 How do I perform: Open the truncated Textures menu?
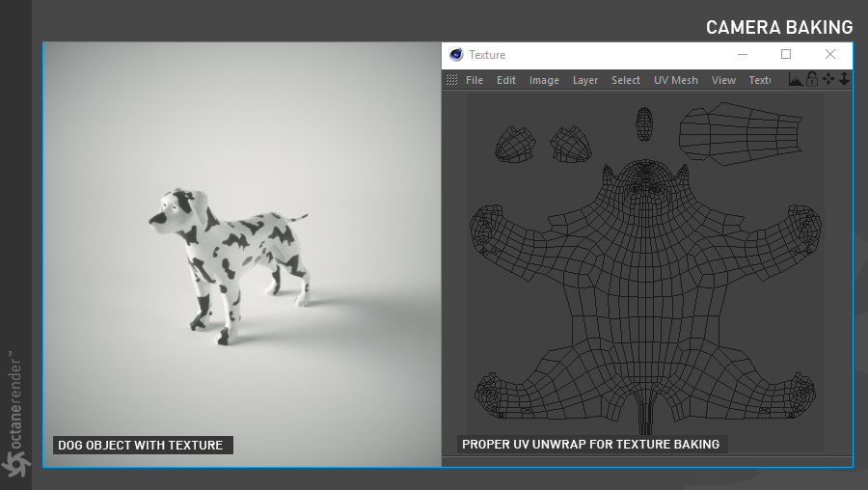click(760, 80)
